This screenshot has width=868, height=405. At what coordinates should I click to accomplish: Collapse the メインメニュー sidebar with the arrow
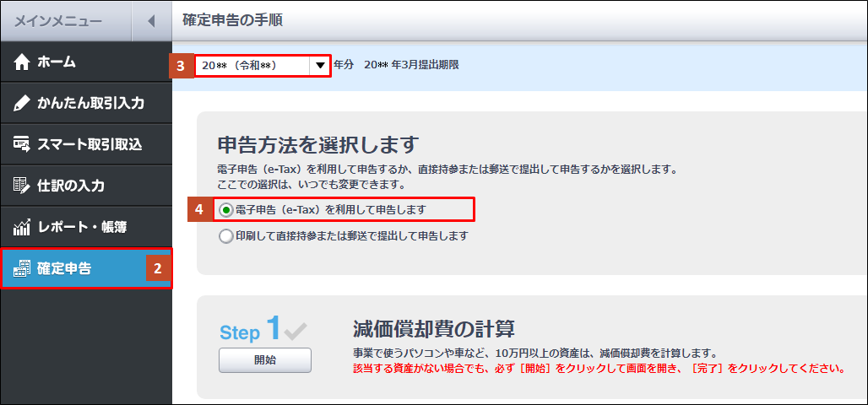[x=151, y=21]
